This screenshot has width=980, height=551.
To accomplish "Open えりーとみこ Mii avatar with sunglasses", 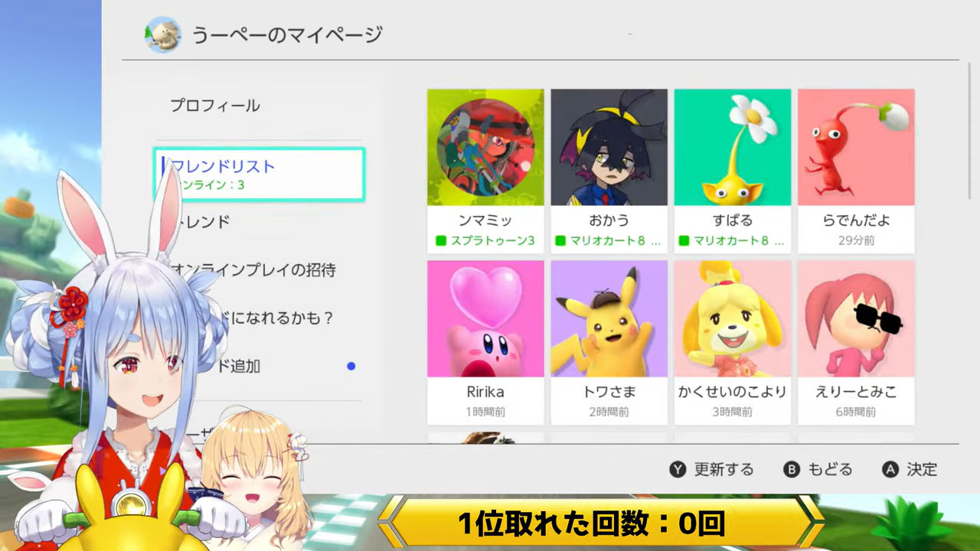I will [x=856, y=319].
